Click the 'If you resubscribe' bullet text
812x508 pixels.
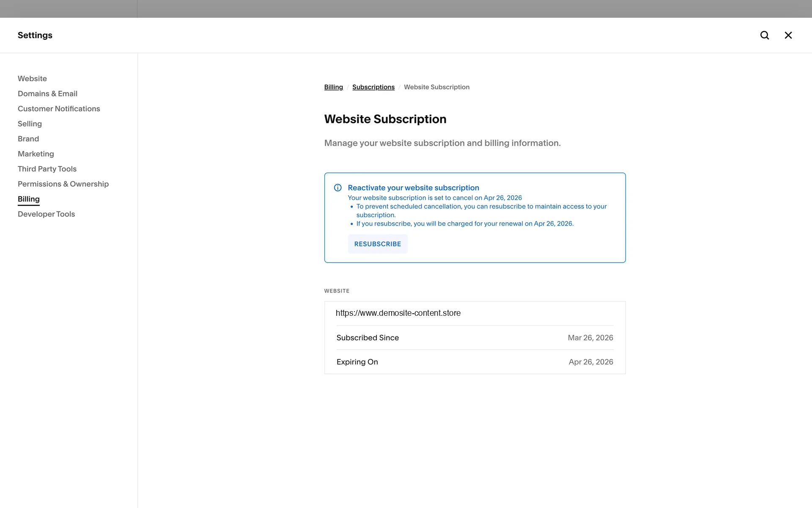tap(465, 224)
